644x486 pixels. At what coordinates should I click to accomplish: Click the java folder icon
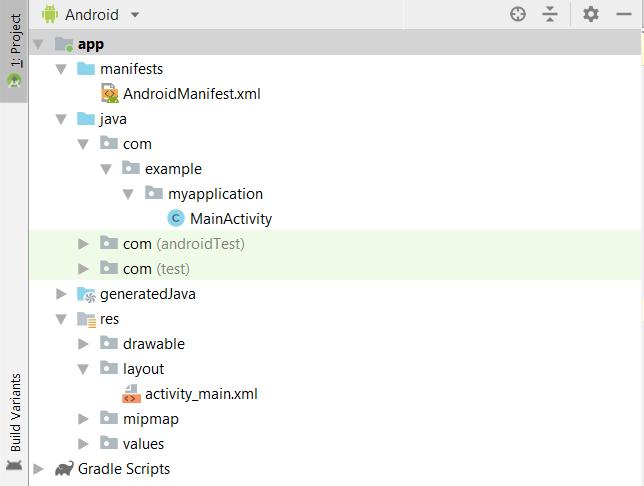click(86, 119)
